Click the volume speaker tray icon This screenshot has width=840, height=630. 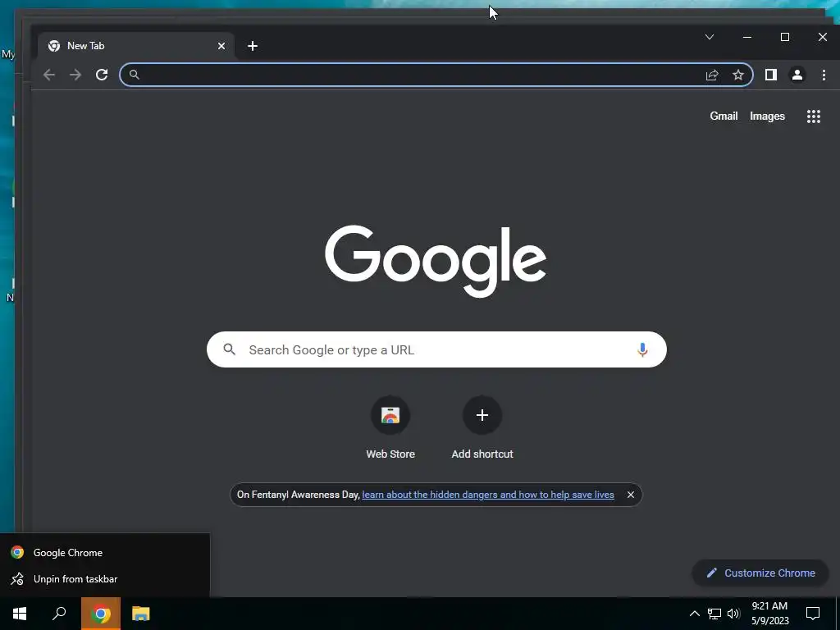click(734, 614)
